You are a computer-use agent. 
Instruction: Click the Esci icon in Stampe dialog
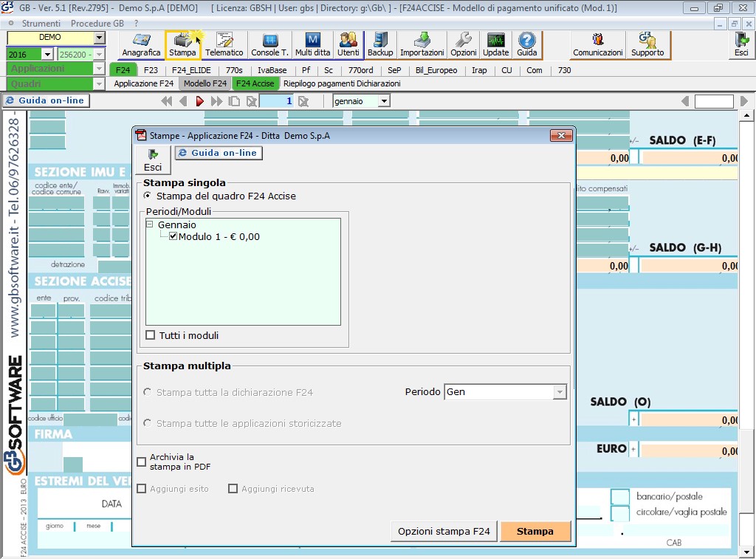tap(153, 160)
